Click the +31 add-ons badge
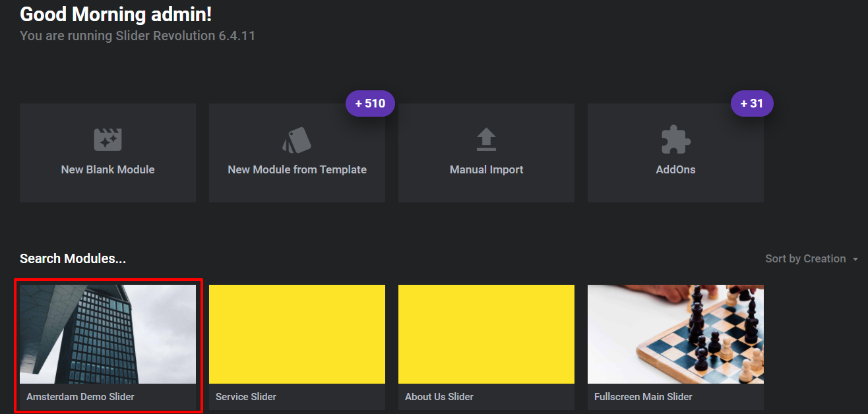Screen dimensions: 868x414 tap(752, 103)
